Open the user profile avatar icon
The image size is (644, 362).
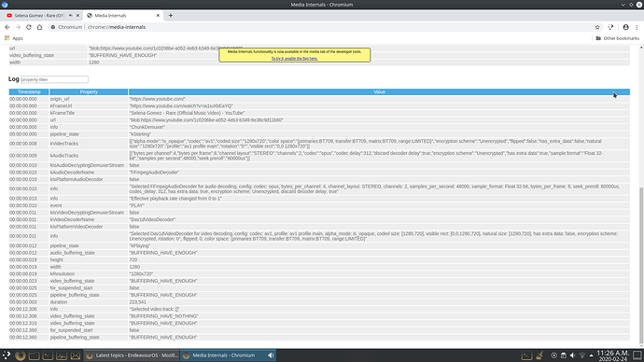pos(625,27)
